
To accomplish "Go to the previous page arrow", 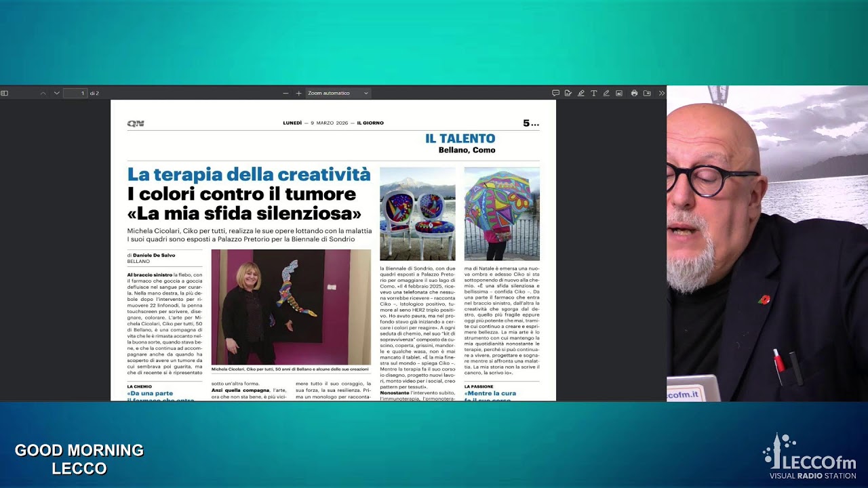I will [43, 93].
